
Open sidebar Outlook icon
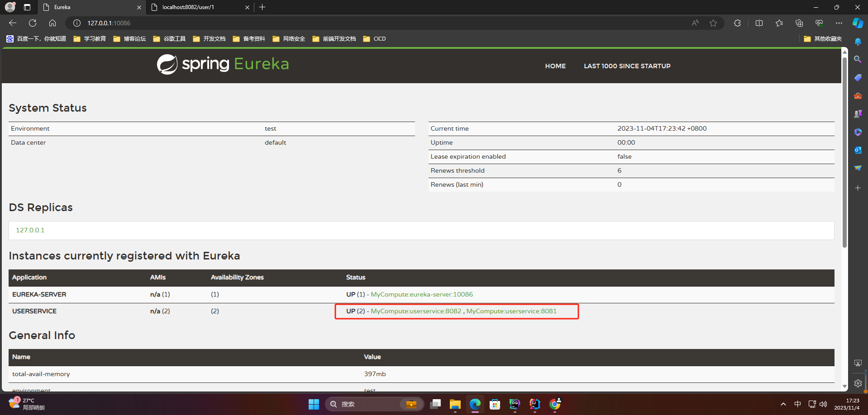pos(858,150)
